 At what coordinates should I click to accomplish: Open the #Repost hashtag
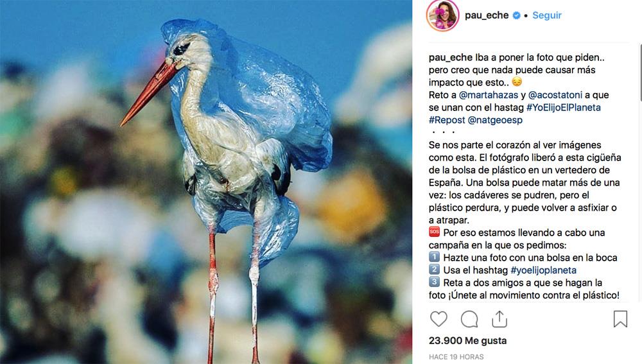[x=447, y=120]
